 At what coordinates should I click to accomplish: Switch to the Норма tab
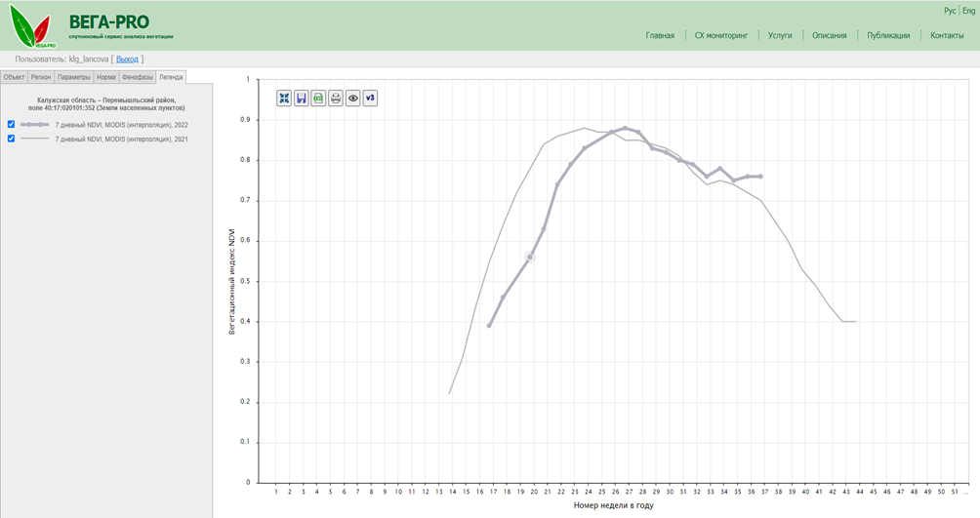click(106, 77)
